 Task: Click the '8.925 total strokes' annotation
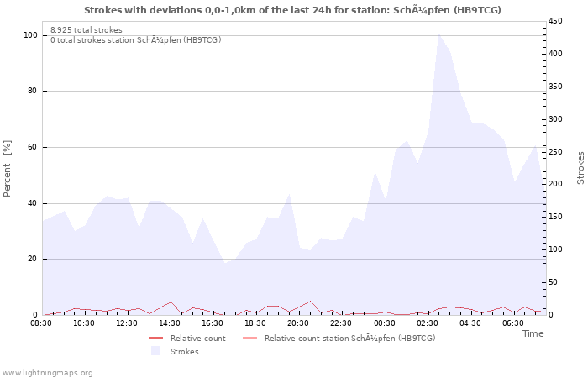click(x=87, y=30)
